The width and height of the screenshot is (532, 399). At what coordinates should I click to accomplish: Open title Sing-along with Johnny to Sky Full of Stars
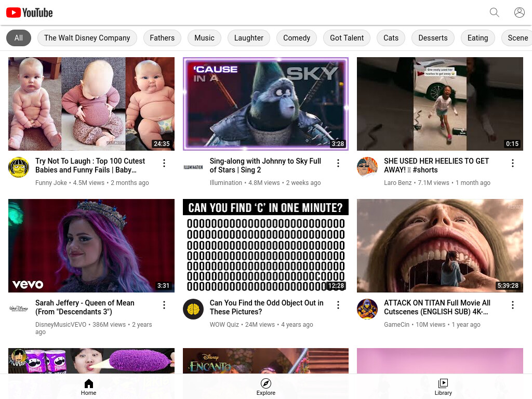click(265, 165)
